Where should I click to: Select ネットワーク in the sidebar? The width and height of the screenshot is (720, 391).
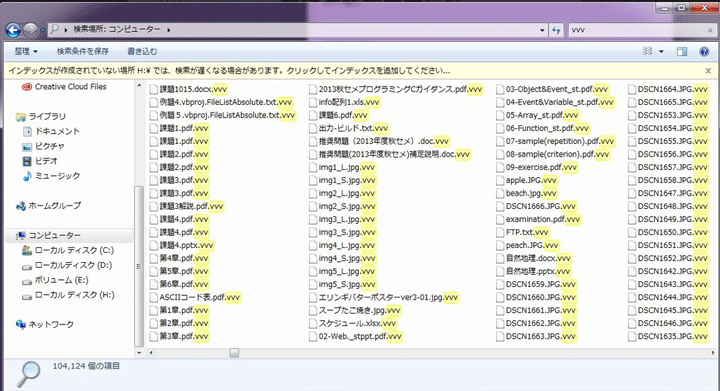click(x=45, y=324)
